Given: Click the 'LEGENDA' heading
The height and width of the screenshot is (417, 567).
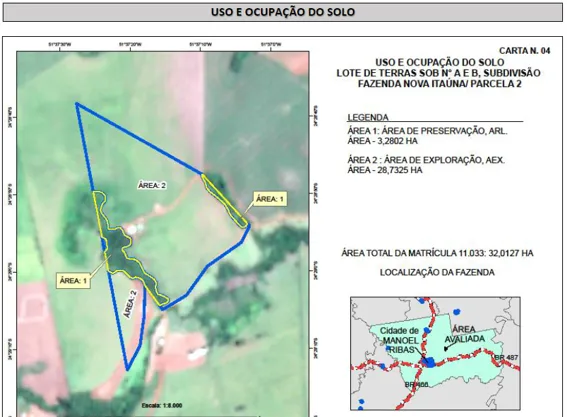Looking at the screenshot, I should click(368, 117).
